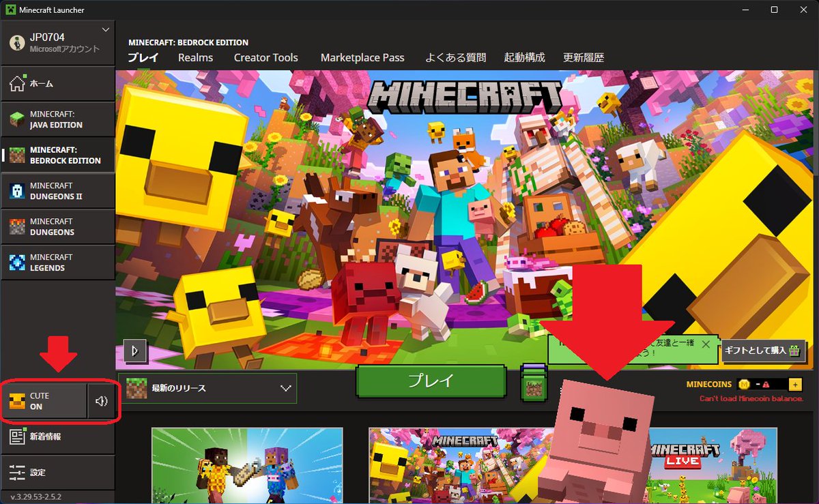Click the green プレイ button
819x504 pixels.
(431, 381)
